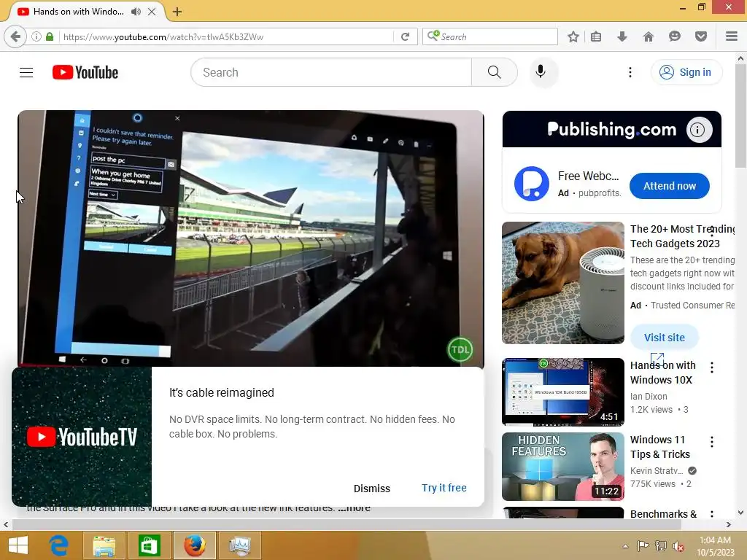
Task: Open options for Hands on with Windows 10X
Action: (x=712, y=367)
